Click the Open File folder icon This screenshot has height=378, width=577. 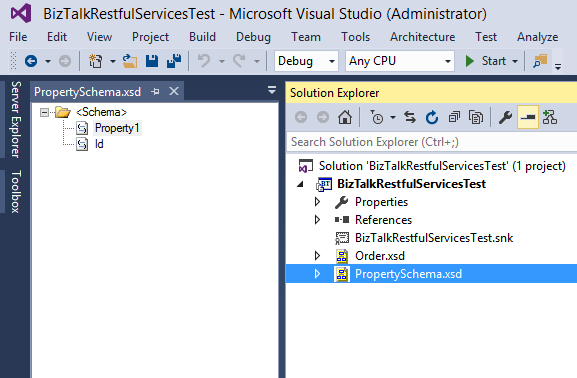[130, 61]
